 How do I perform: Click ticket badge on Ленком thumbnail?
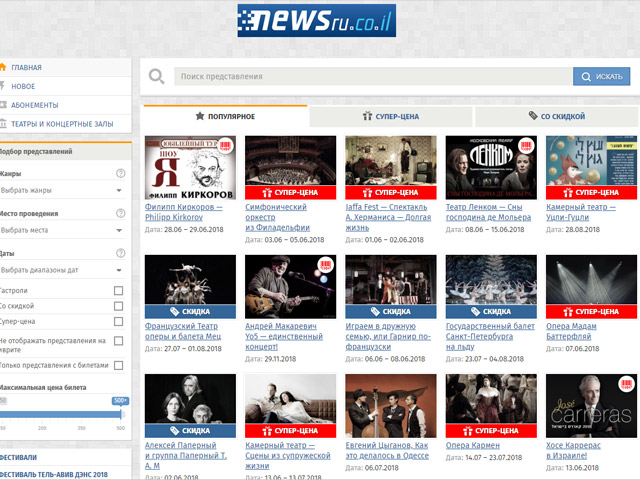(x=527, y=146)
